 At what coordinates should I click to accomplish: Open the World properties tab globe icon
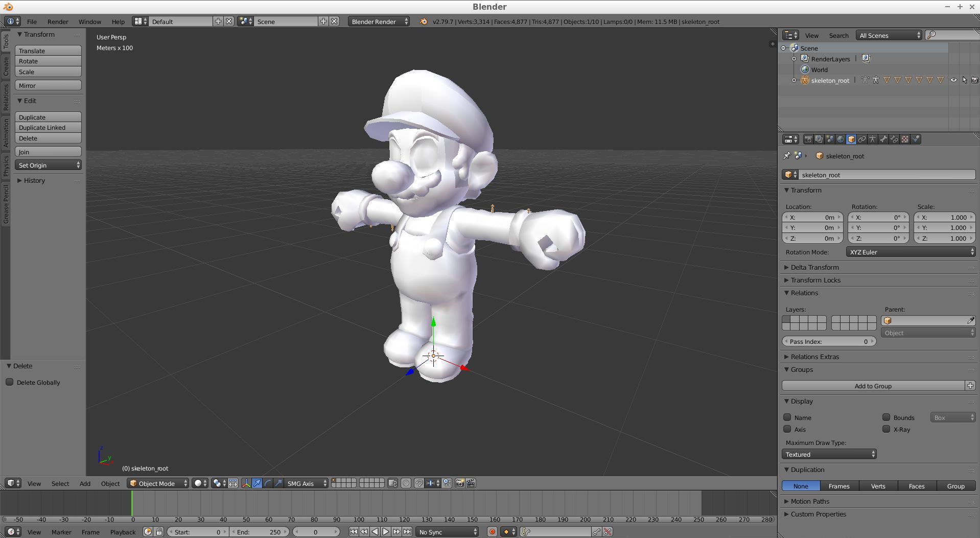pyautogui.click(x=841, y=139)
